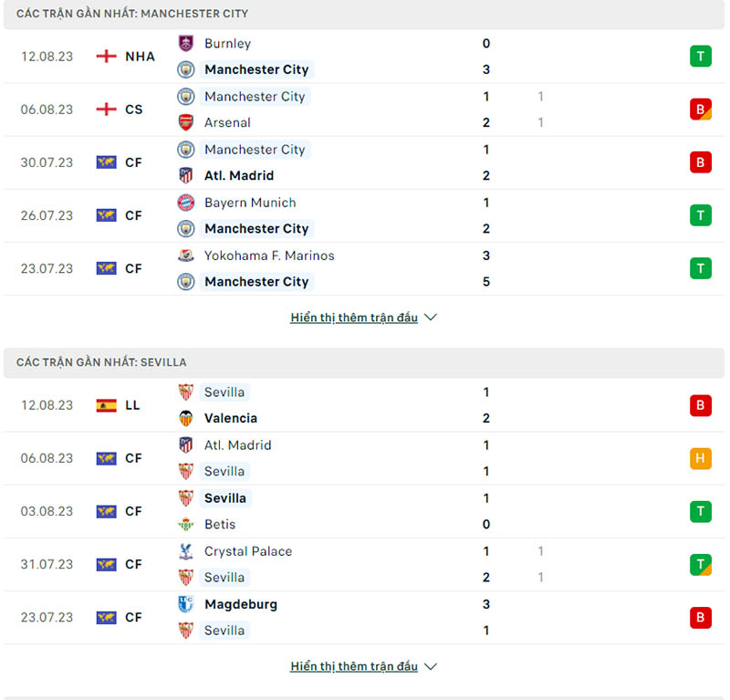Viewport: 730px width, 700px height.
Task: Click the Bayern Munich crest icon
Action: [186, 203]
